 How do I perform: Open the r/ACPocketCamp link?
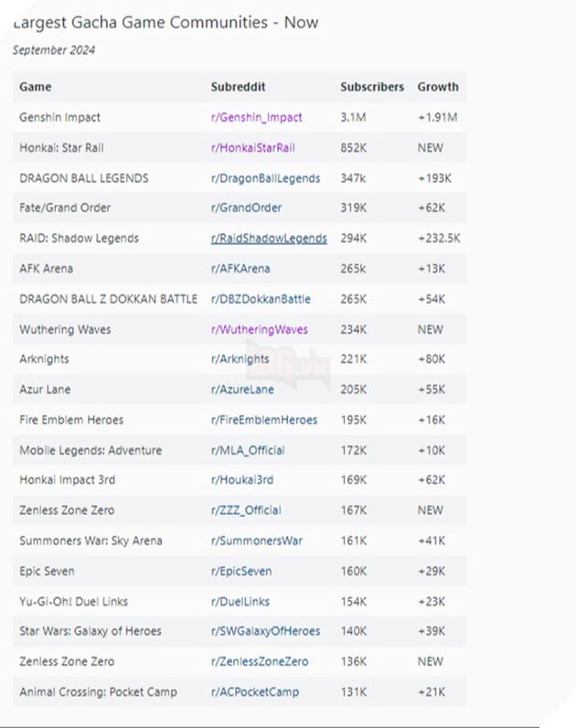[254, 691]
